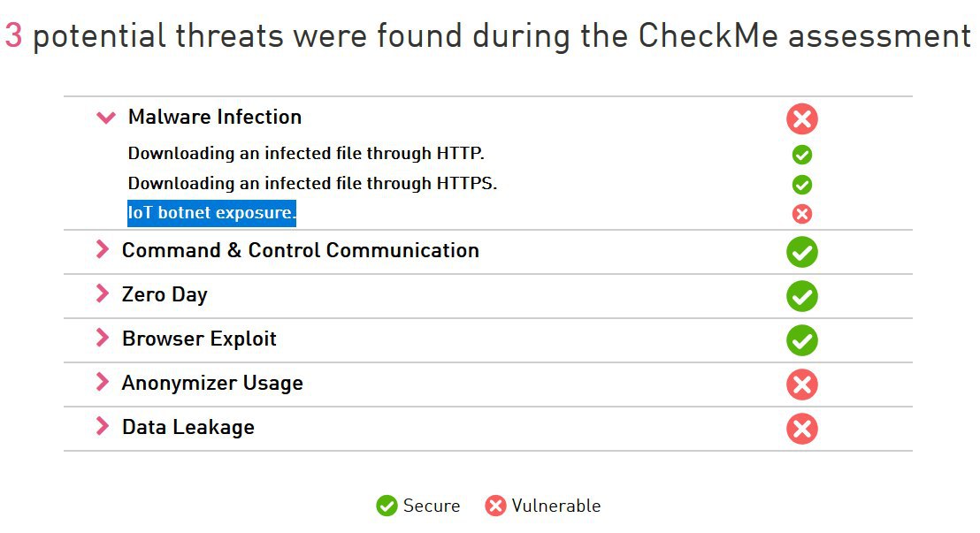Expand the Anonymizer Usage chevron
This screenshot has height=533, width=980.
pos(102,382)
